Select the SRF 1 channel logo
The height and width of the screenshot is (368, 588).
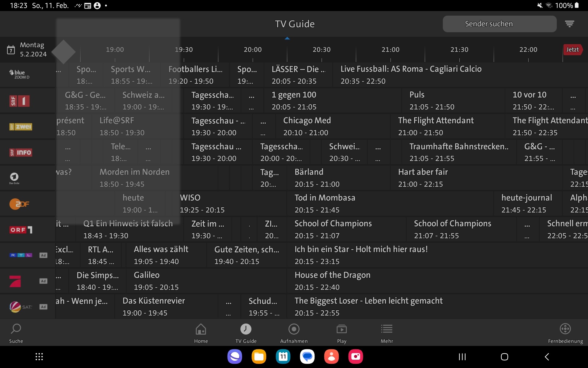20,101
